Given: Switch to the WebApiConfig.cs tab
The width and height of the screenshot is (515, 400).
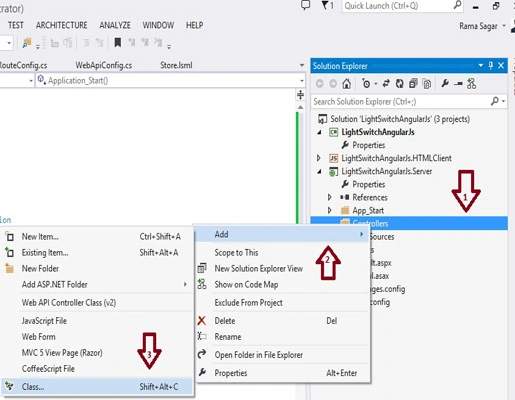Looking at the screenshot, I should pos(104,65).
